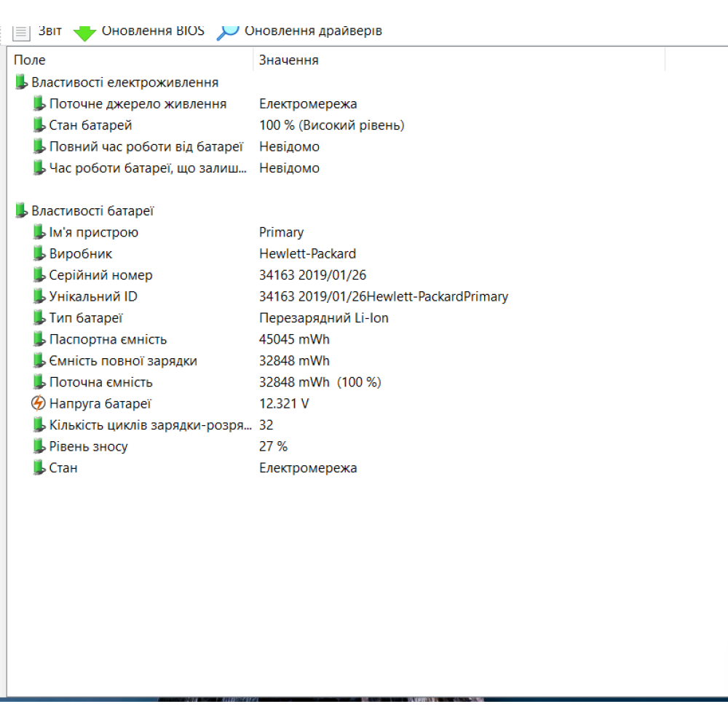Select the Виробник field
The width and height of the screenshot is (728, 728).
pos(81,253)
